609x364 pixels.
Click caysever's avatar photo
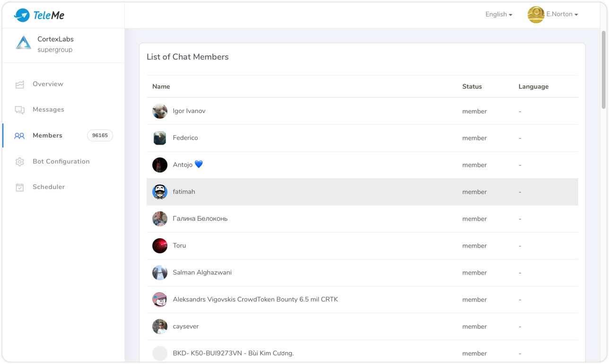[160, 327]
